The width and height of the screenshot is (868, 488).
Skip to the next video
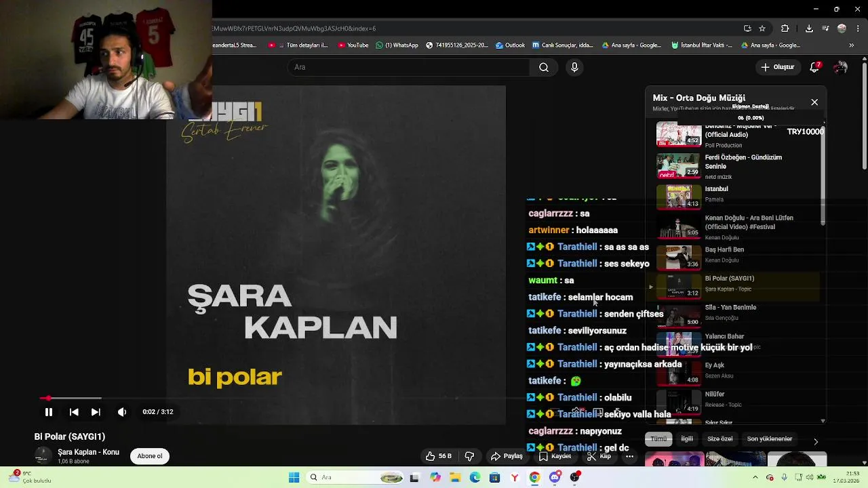click(96, 411)
